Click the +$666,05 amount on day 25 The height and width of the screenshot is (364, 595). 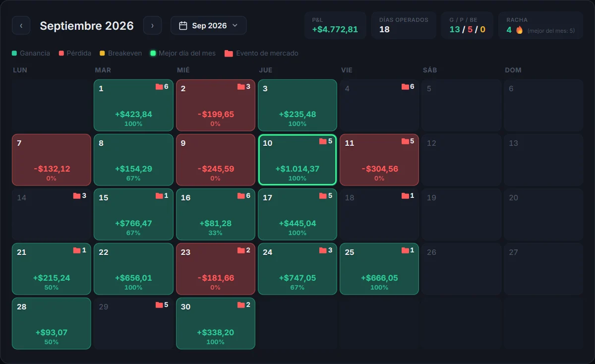pyautogui.click(x=379, y=278)
